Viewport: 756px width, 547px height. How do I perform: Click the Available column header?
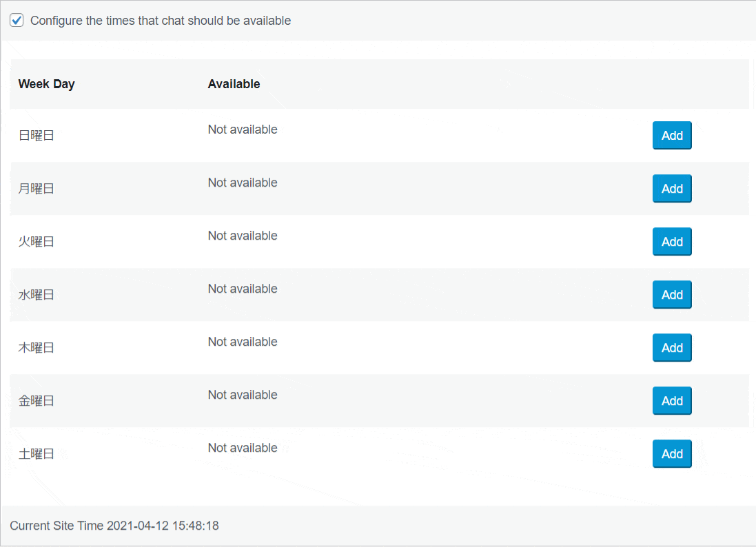click(x=234, y=84)
